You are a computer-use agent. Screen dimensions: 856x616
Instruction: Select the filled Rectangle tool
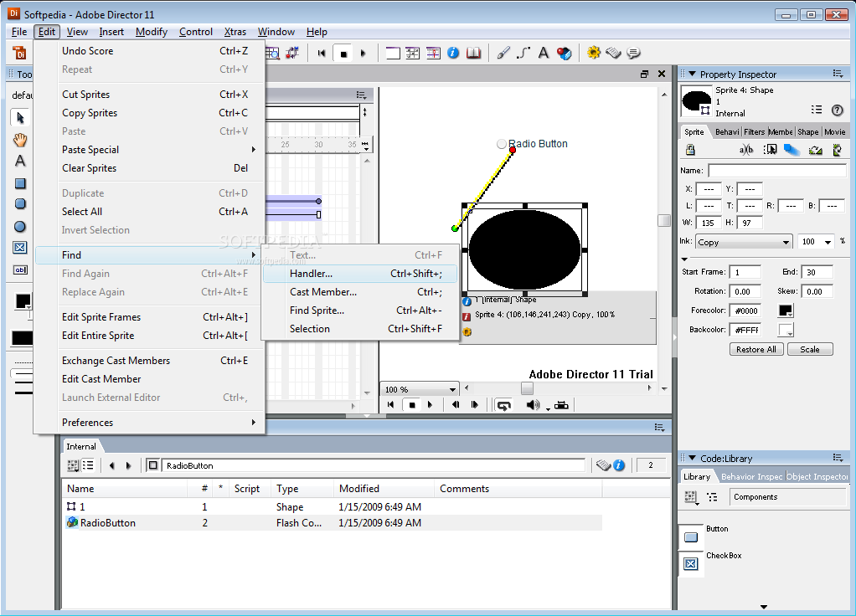pos(20,183)
